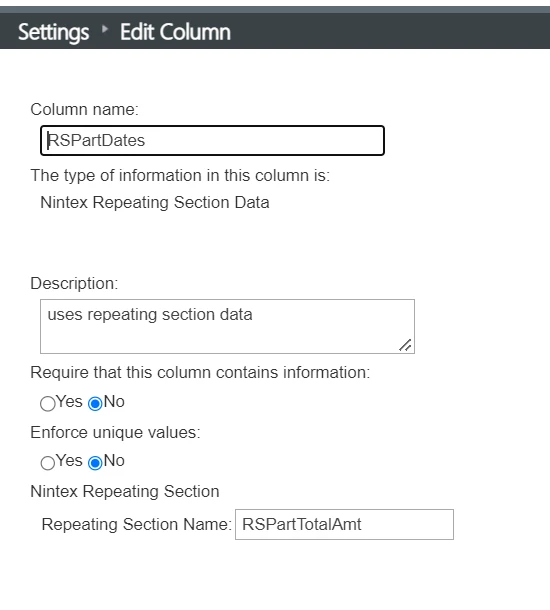Viewport: 550px width, 610px height.
Task: Click the 'Nintex Repeating Section' heading
Action: (x=125, y=492)
